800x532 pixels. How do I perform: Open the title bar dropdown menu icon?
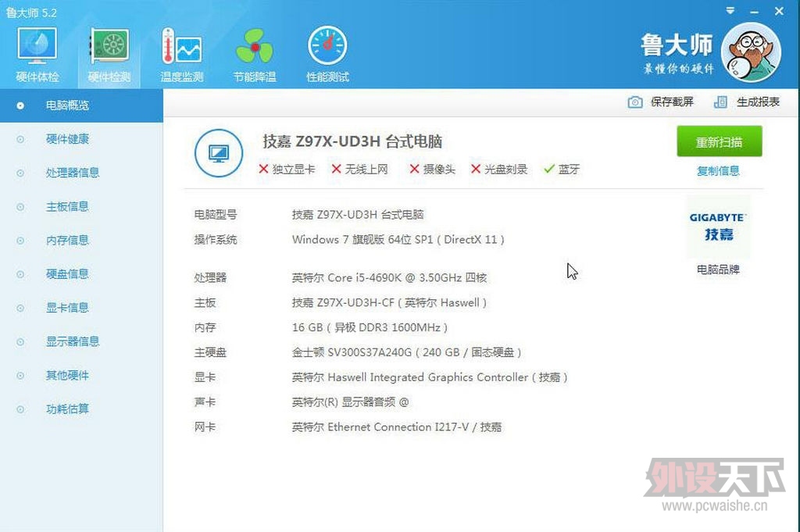[730, 10]
